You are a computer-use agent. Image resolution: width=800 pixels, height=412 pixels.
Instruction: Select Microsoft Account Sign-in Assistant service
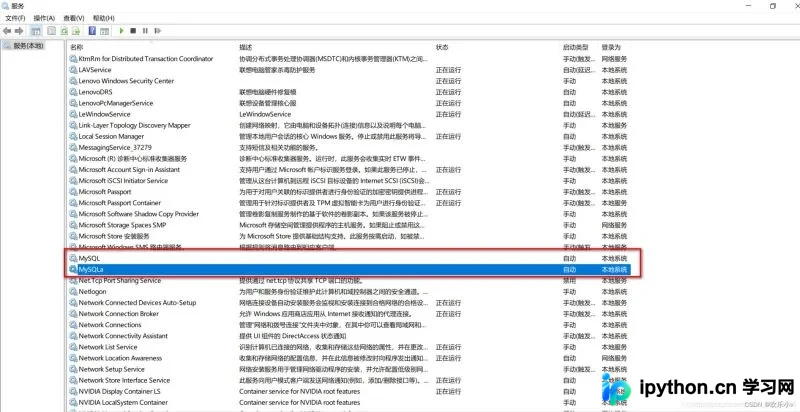click(129, 170)
